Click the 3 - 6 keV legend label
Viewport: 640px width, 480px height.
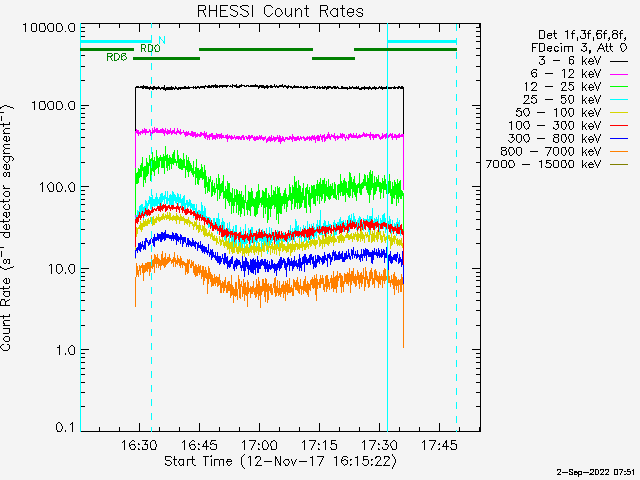[570, 61]
